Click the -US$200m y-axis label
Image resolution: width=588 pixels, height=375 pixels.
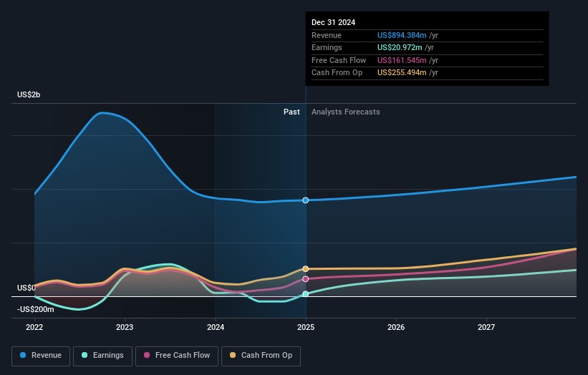point(36,309)
